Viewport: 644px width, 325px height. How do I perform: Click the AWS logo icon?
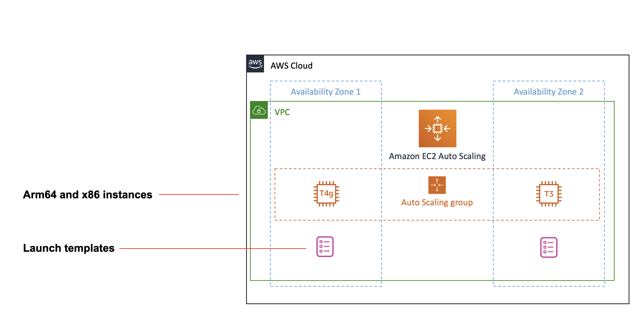tap(255, 64)
